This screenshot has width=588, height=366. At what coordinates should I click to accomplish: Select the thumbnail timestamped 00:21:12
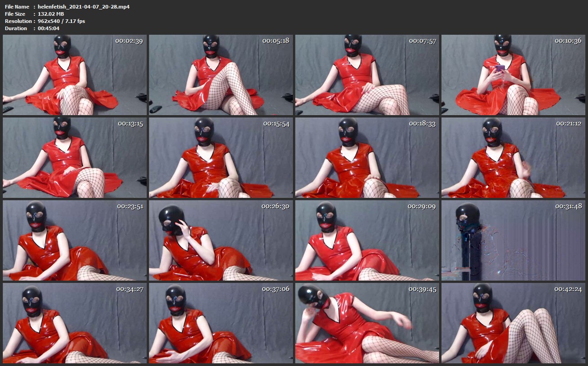(513, 158)
